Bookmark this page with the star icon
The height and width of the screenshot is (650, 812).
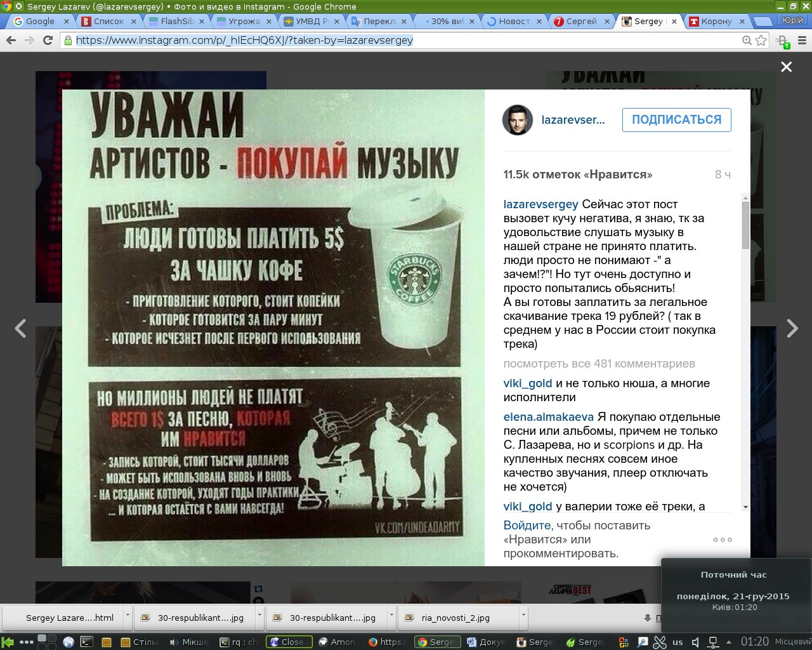pyautogui.click(x=761, y=41)
